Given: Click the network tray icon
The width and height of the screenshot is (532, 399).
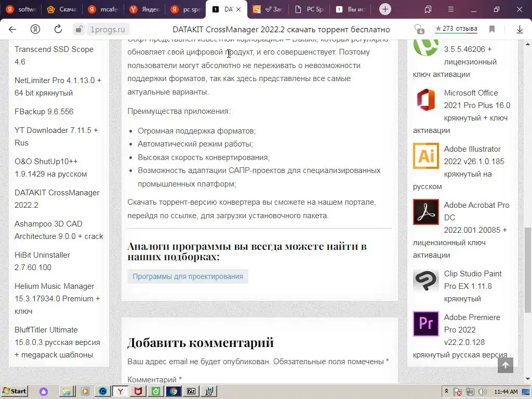Looking at the screenshot, I should (470, 392).
